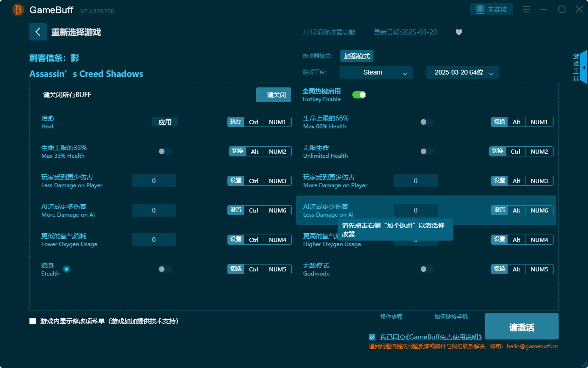Toggle the Max 33% Health switch
Viewport: 588px width, 368px height.
(x=164, y=151)
